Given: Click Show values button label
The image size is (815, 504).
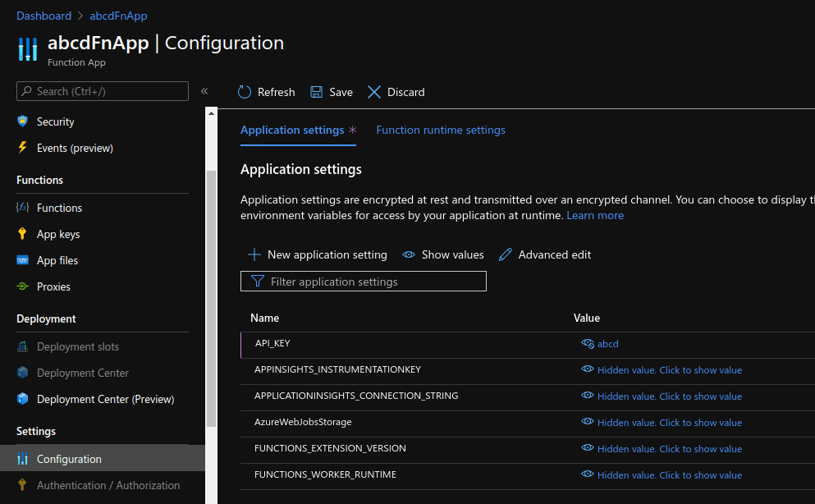Looking at the screenshot, I should (x=453, y=254).
